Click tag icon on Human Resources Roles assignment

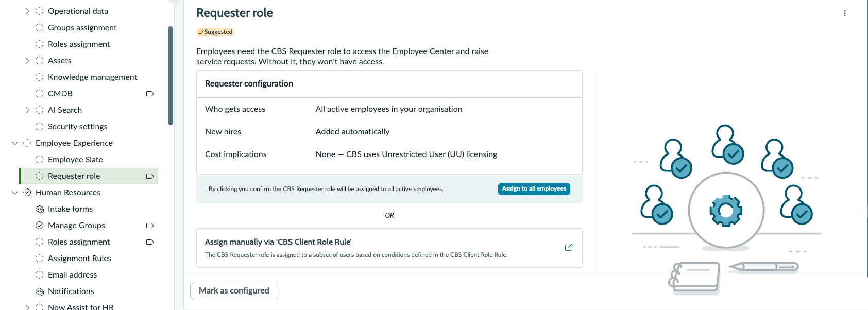(150, 242)
